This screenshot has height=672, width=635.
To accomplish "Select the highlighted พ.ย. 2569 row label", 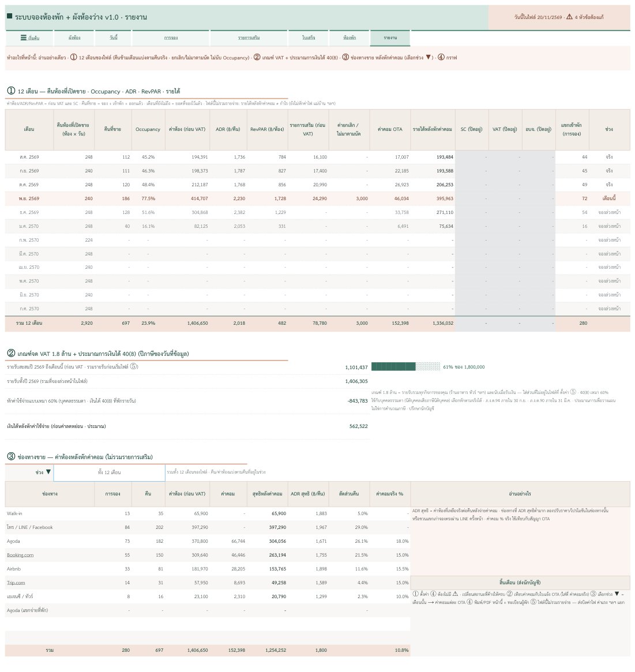I will click(29, 199).
